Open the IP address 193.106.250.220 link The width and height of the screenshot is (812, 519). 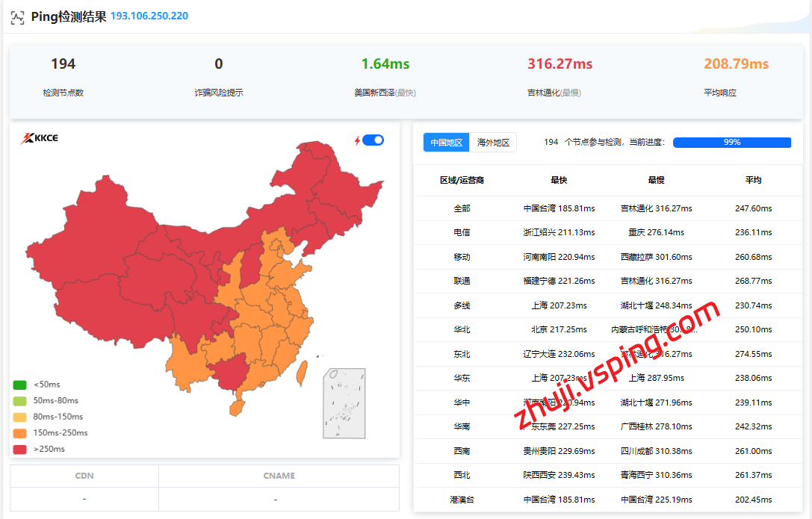tap(149, 16)
